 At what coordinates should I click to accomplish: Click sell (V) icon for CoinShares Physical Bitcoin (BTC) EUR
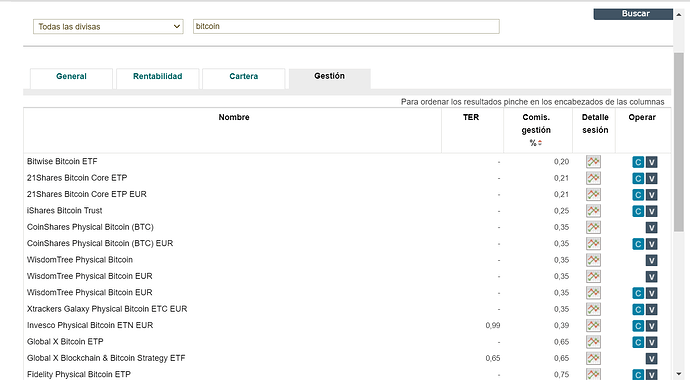click(x=651, y=244)
